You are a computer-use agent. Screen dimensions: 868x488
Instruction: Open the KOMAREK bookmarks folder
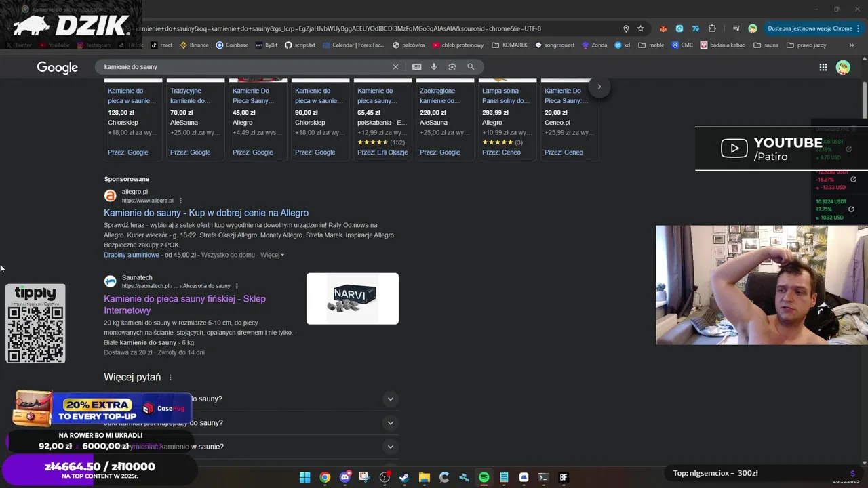click(510, 45)
